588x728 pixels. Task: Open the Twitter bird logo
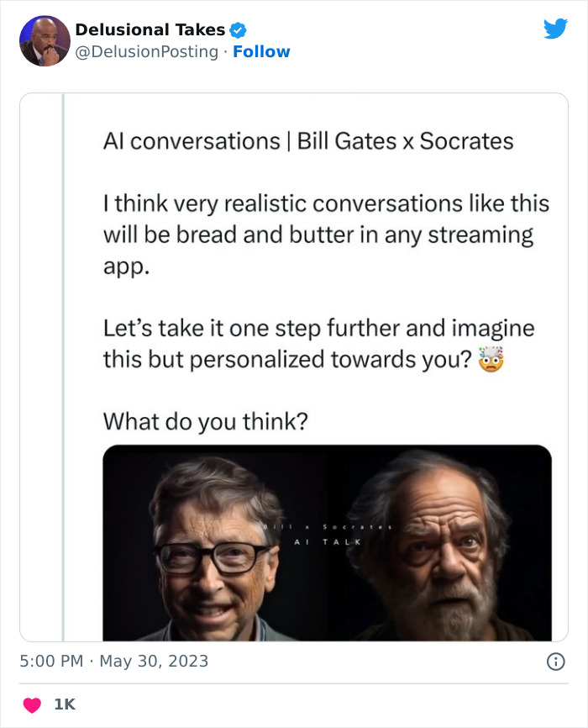click(555, 29)
